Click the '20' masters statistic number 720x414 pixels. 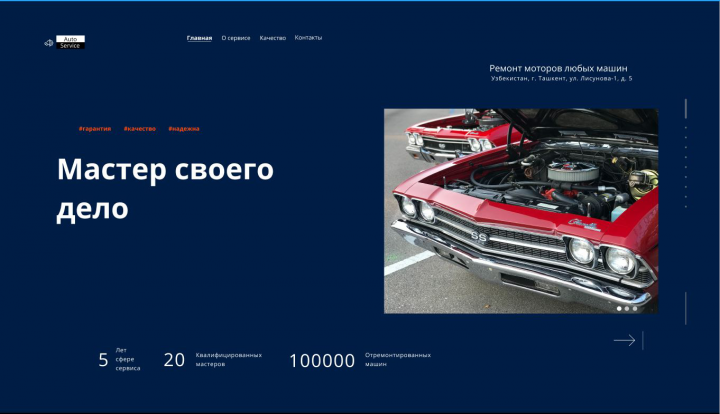pos(174,360)
